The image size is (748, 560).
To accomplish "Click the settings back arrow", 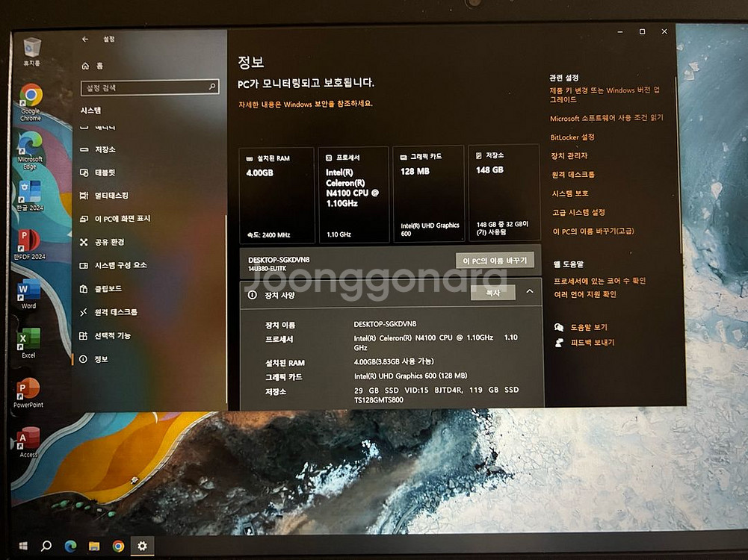I will [x=85, y=39].
